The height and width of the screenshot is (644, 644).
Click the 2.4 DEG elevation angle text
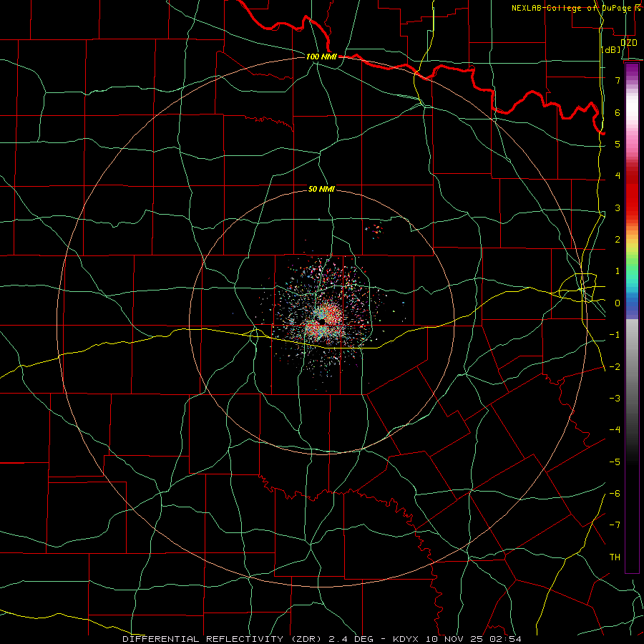point(351,639)
